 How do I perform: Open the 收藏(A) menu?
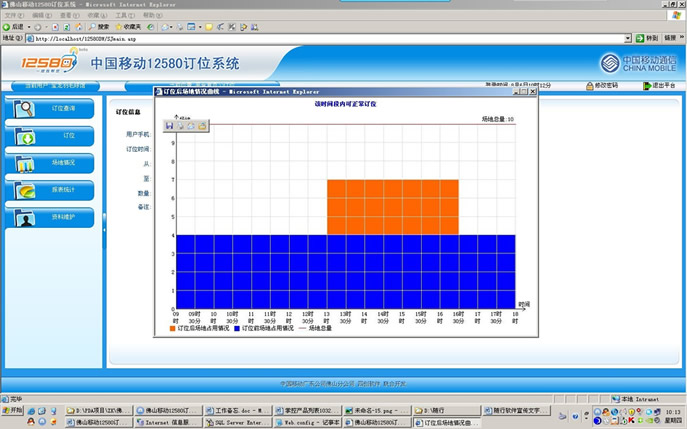pos(97,15)
